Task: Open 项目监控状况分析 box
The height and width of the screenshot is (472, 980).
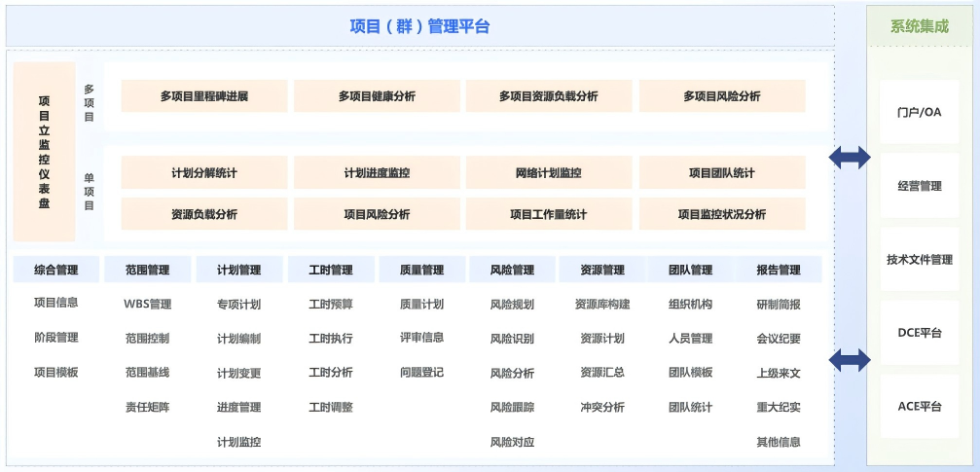Action: click(721, 214)
